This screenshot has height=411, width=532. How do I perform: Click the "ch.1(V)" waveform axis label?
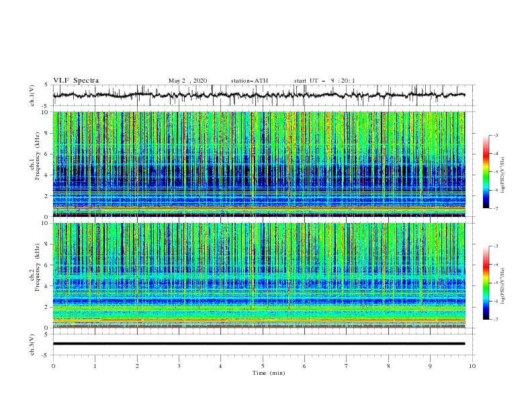[x=32, y=95]
